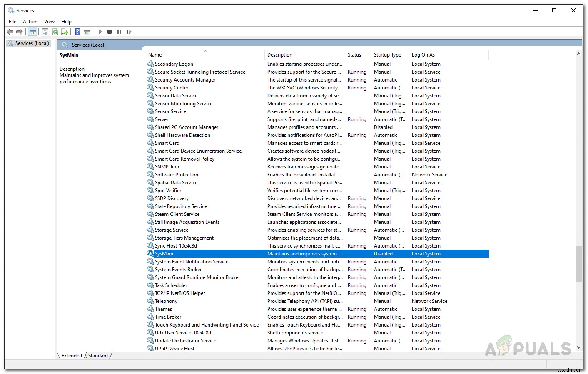Sort by the Startup Type column header

point(390,55)
